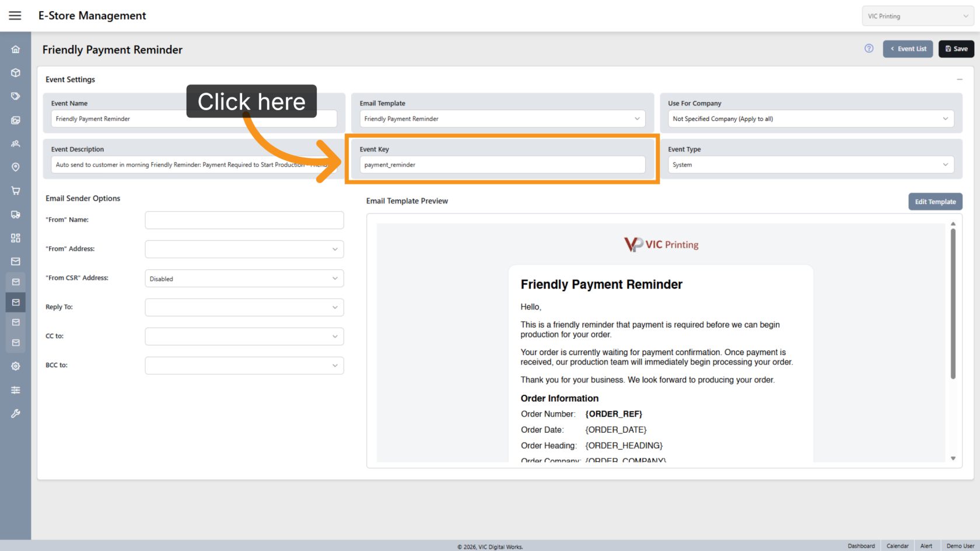Screen dimensions: 980x551
Task: Click the {ORDER_DATE} placeholder text
Action: point(616,430)
